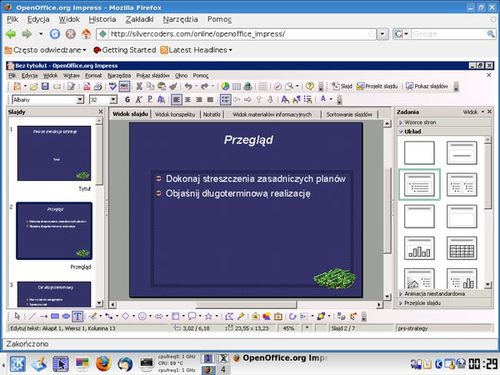Toggle left text alignment

click(176, 99)
